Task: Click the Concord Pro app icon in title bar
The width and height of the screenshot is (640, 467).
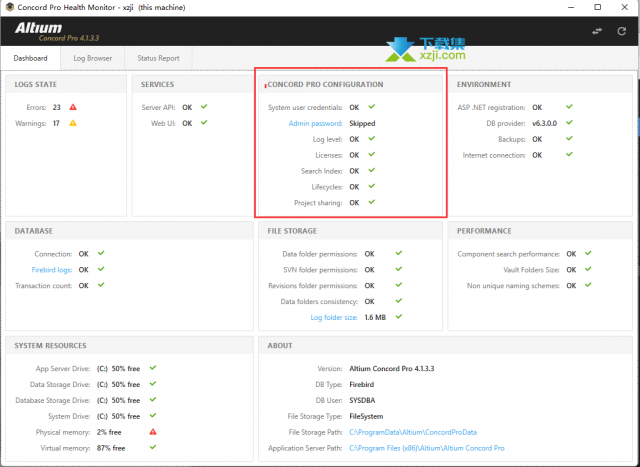Action: coord(10,7)
